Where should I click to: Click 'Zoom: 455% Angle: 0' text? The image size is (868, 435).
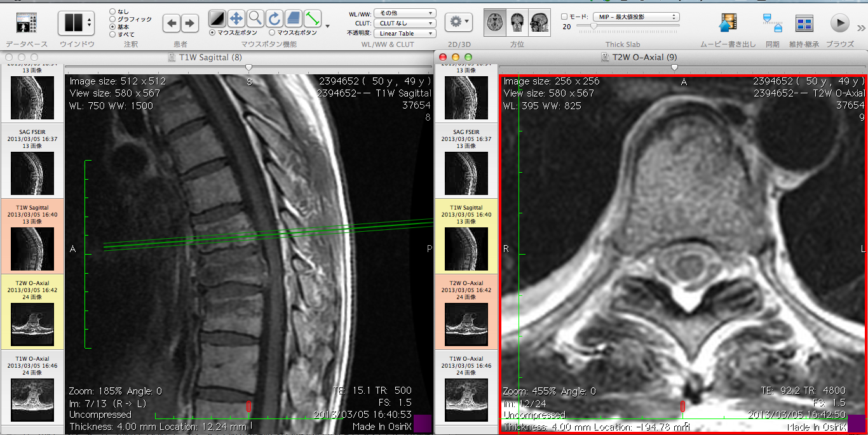550,391
